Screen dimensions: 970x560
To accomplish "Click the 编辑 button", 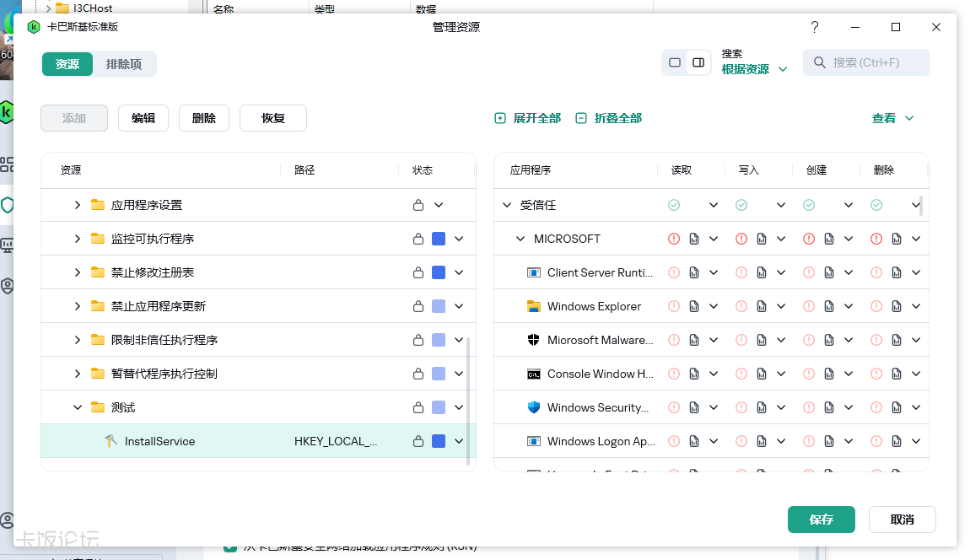I will 143,118.
